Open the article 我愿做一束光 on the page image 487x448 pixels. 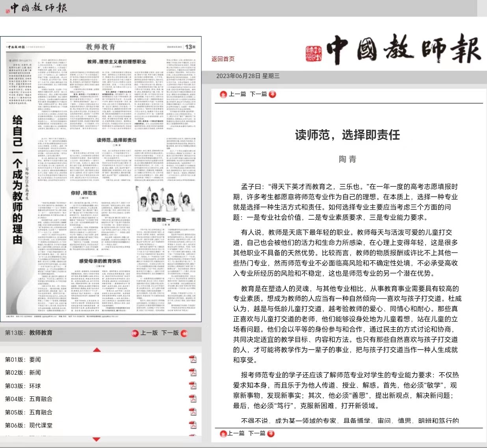tap(166, 219)
